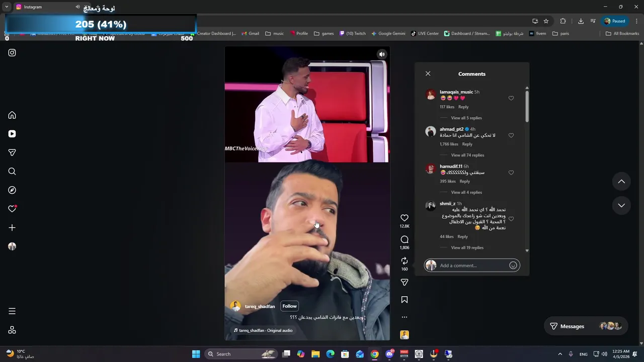Go to previous reel with up chevron
This screenshot has width=644, height=362.
tap(621, 182)
